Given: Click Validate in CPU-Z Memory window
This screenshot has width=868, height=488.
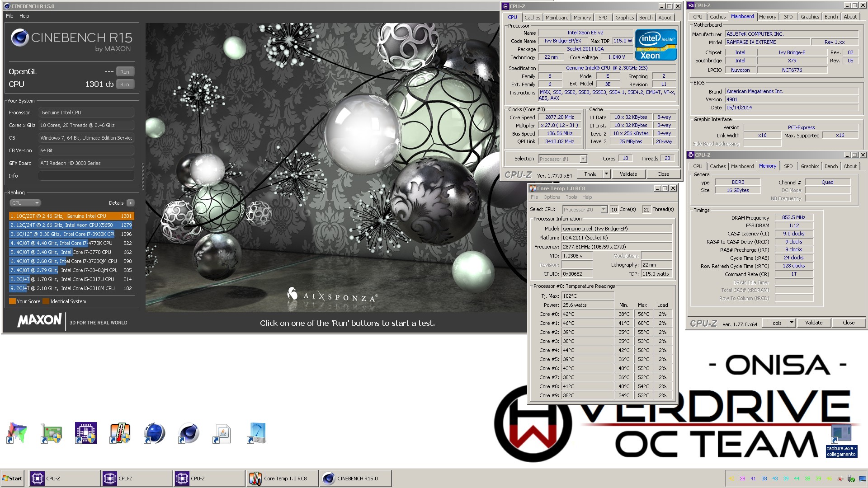Looking at the screenshot, I should (x=813, y=323).
